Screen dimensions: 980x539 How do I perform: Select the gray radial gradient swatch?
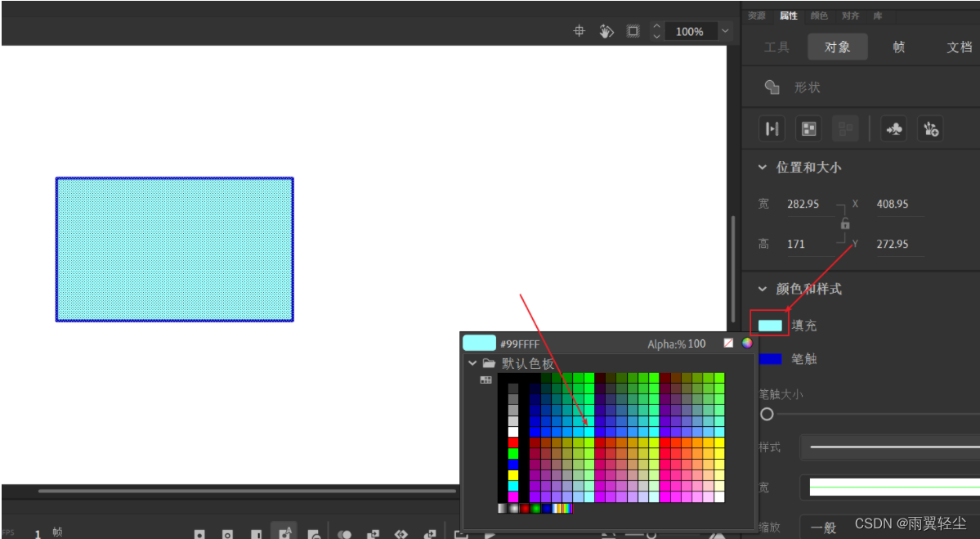(x=514, y=509)
